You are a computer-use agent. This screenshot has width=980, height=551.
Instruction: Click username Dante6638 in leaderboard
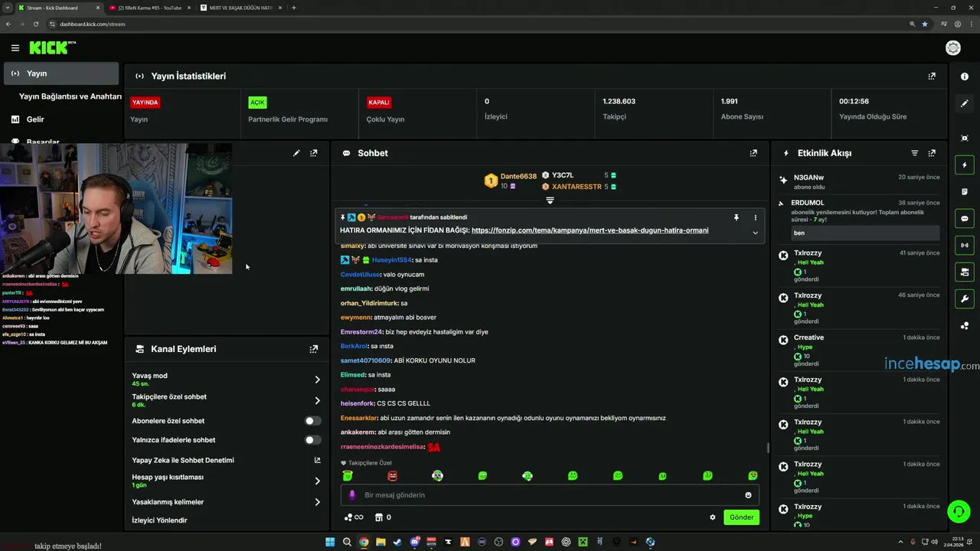click(518, 176)
